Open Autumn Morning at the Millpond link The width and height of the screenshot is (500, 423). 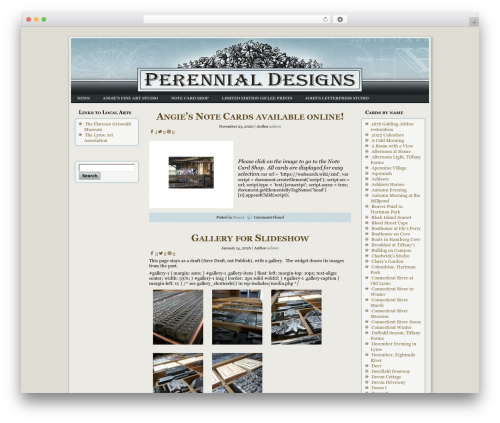click(395, 198)
